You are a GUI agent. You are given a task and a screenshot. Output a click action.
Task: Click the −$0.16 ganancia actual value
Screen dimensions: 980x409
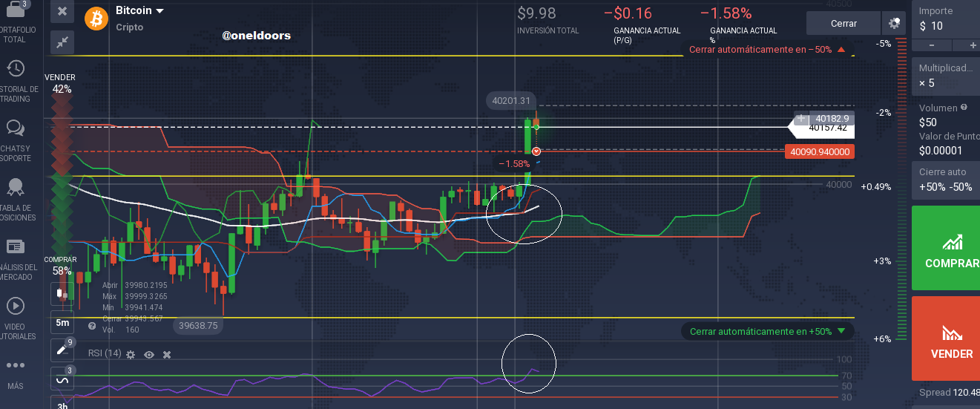pyautogui.click(x=628, y=13)
